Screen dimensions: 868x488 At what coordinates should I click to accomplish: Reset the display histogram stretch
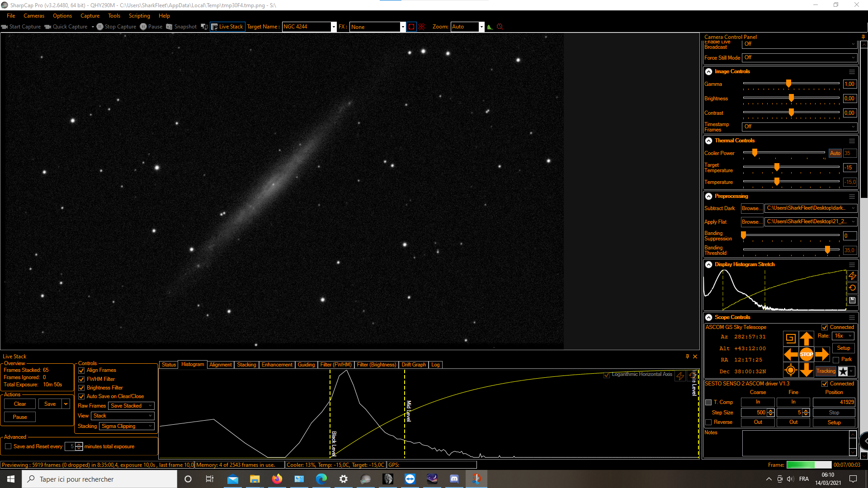tap(852, 288)
